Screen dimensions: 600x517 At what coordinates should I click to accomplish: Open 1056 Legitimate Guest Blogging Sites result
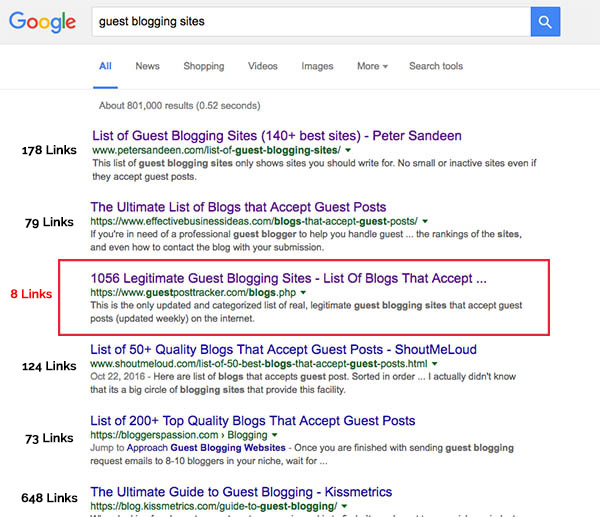tap(289, 278)
